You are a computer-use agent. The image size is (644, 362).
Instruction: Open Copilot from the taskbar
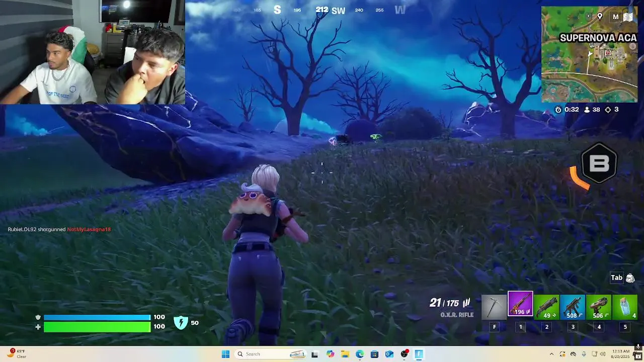(x=330, y=354)
